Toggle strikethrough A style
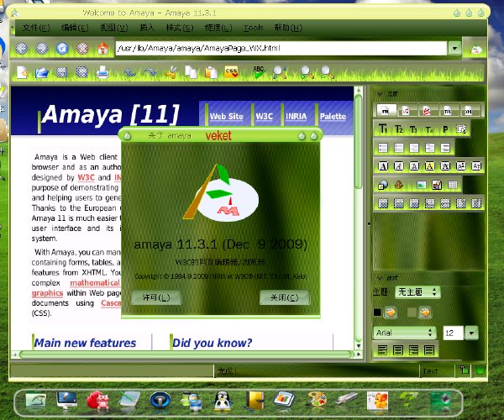The width and height of the screenshot is (504, 420). tap(445, 166)
